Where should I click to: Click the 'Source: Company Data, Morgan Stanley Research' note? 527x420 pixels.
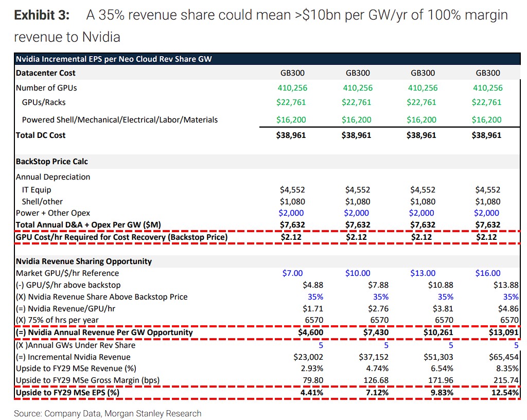tap(108, 414)
